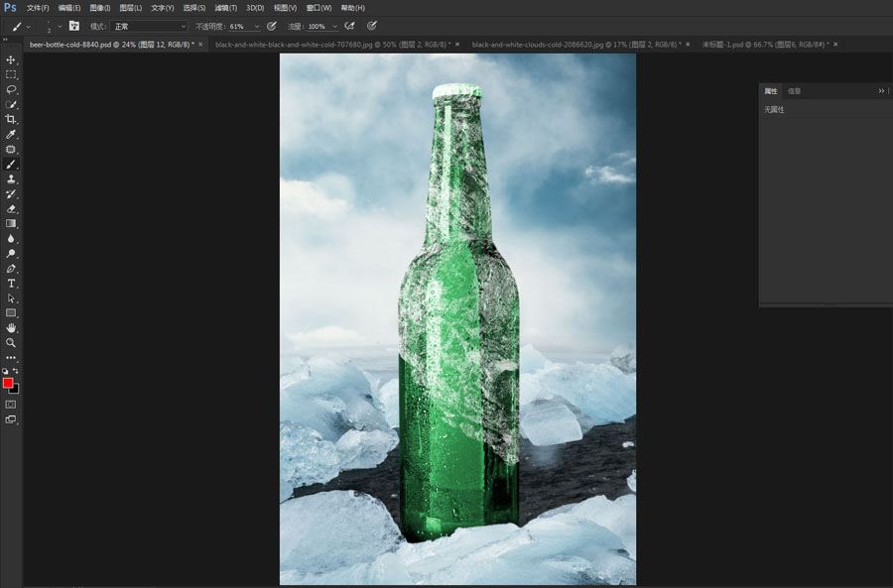Select the Gradient tool
The image size is (893, 588).
(12, 224)
